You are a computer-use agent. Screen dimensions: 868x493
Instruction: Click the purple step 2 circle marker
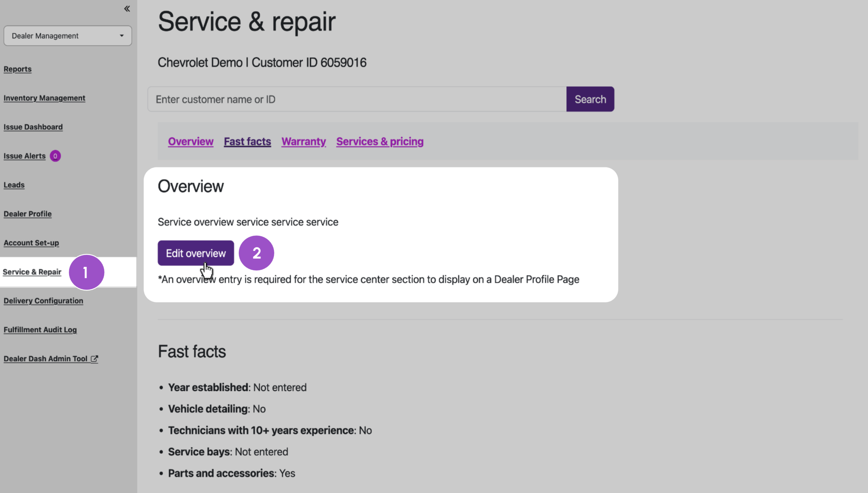pyautogui.click(x=256, y=253)
